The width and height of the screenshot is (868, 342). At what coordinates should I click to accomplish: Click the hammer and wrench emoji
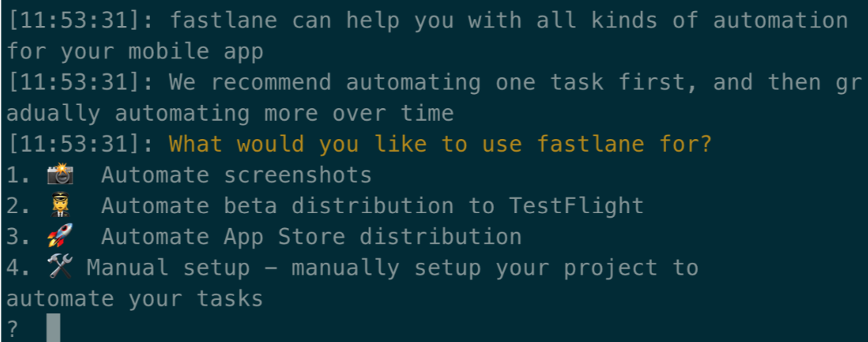click(x=61, y=267)
